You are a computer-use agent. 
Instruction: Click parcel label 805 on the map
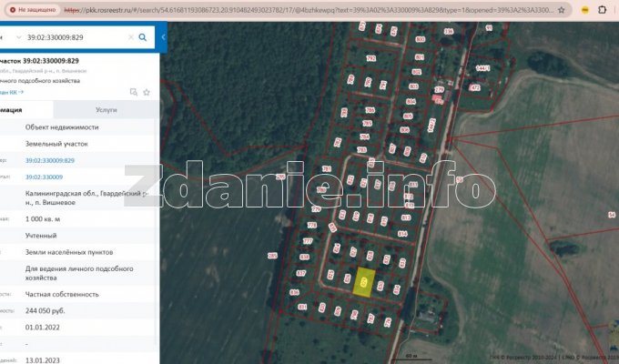tap(408, 116)
